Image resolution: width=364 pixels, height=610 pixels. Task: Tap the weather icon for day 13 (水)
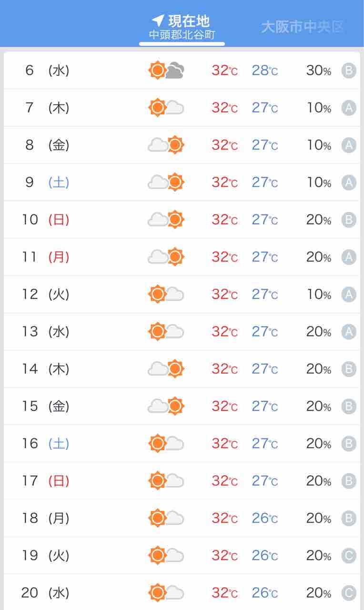pyautogui.click(x=166, y=331)
